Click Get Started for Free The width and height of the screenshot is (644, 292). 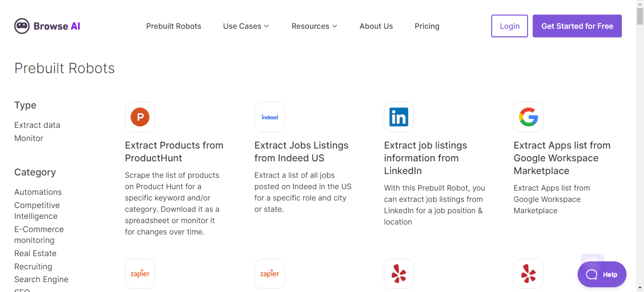[x=577, y=26]
